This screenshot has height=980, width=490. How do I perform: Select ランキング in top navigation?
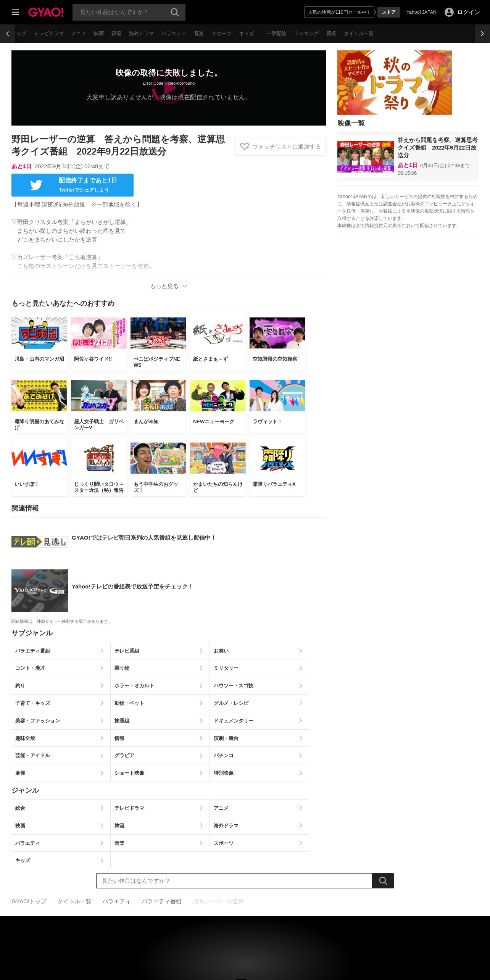pos(306,34)
